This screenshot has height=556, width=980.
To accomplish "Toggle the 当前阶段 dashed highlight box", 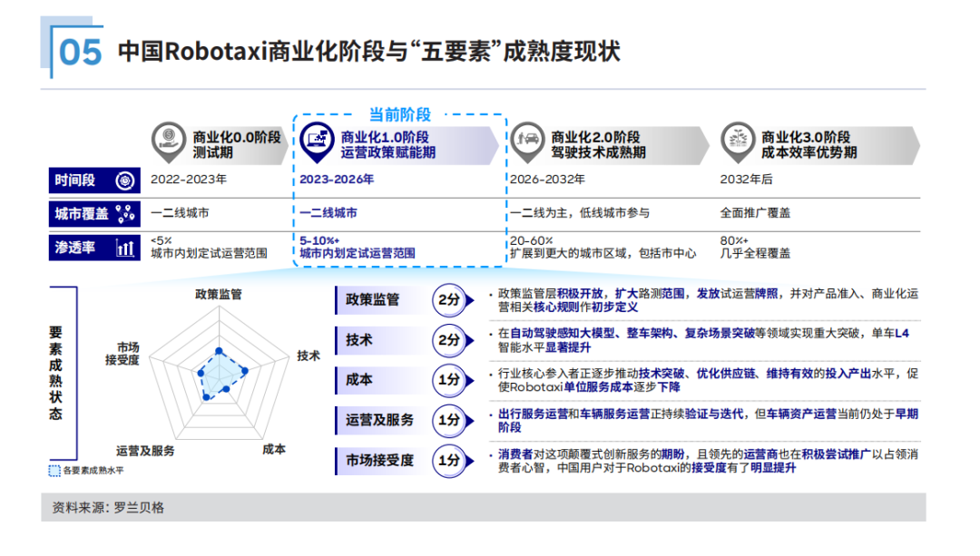I will tap(399, 113).
